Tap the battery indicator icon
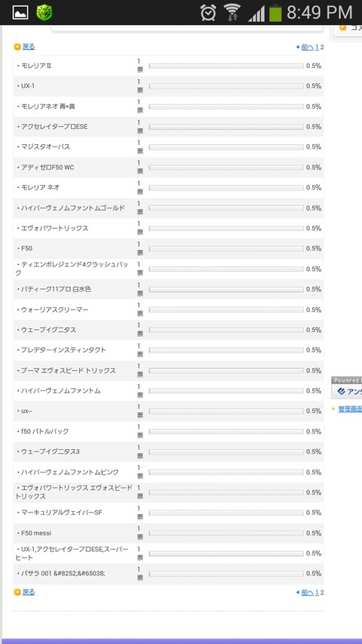This screenshot has height=644, width=362. pyautogui.click(x=276, y=13)
